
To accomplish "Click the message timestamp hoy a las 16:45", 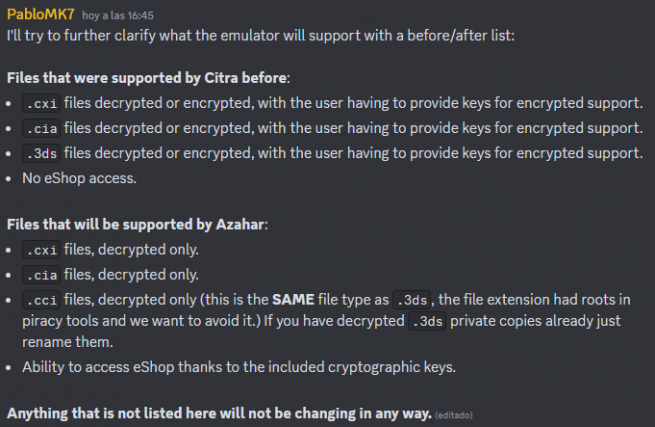I will pos(118,15).
